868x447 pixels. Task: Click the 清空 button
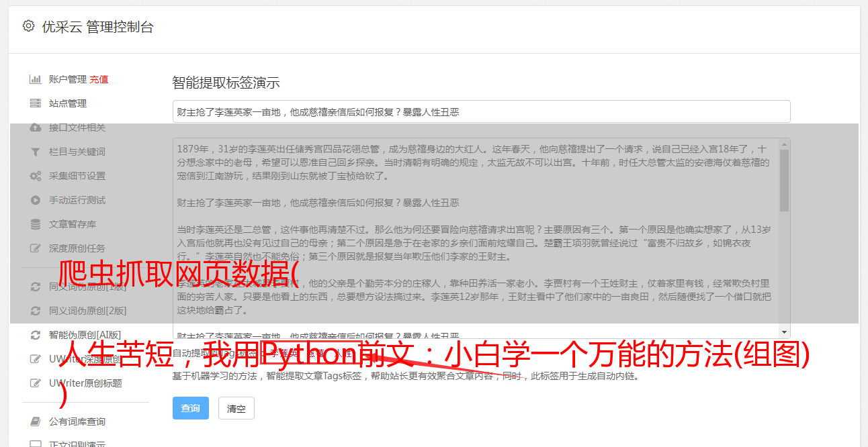(236, 408)
